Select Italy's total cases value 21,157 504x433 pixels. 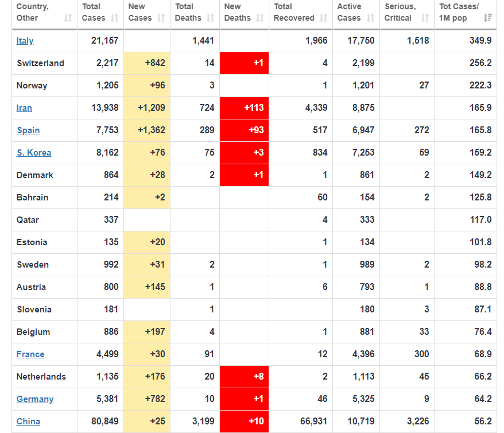pyautogui.click(x=105, y=41)
